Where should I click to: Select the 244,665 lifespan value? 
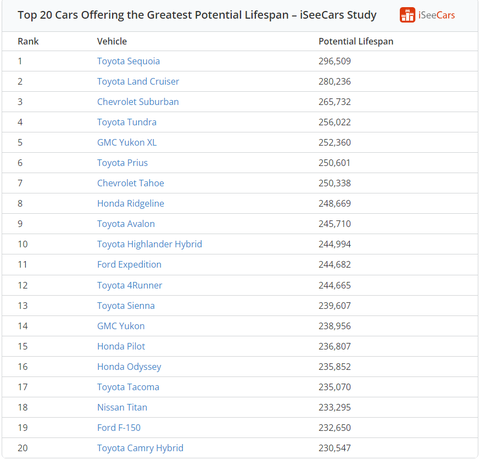click(x=335, y=285)
